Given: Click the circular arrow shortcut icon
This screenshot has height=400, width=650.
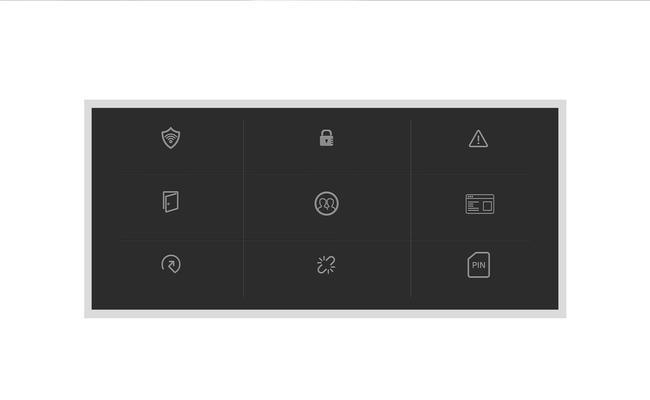Looking at the screenshot, I should pos(171,264).
